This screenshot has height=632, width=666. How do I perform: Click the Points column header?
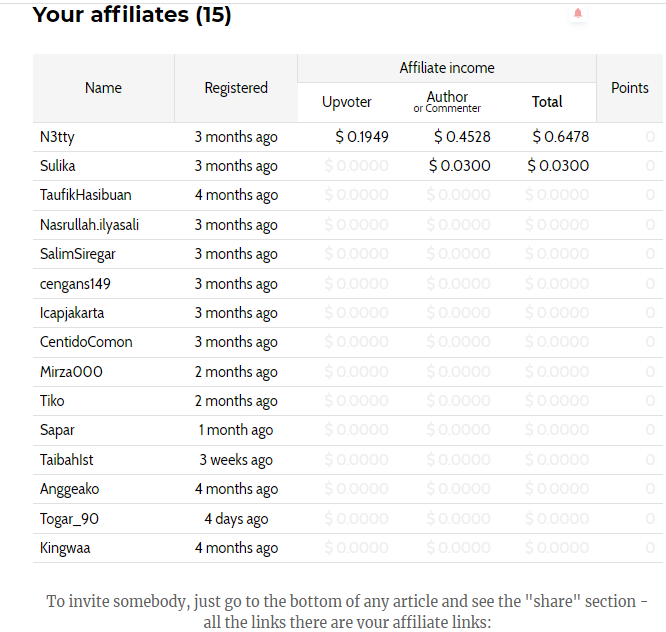point(629,88)
